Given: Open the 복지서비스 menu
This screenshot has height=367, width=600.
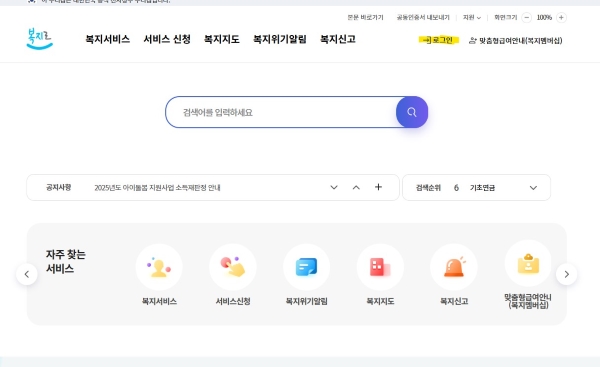Looking at the screenshot, I should pos(108,39).
